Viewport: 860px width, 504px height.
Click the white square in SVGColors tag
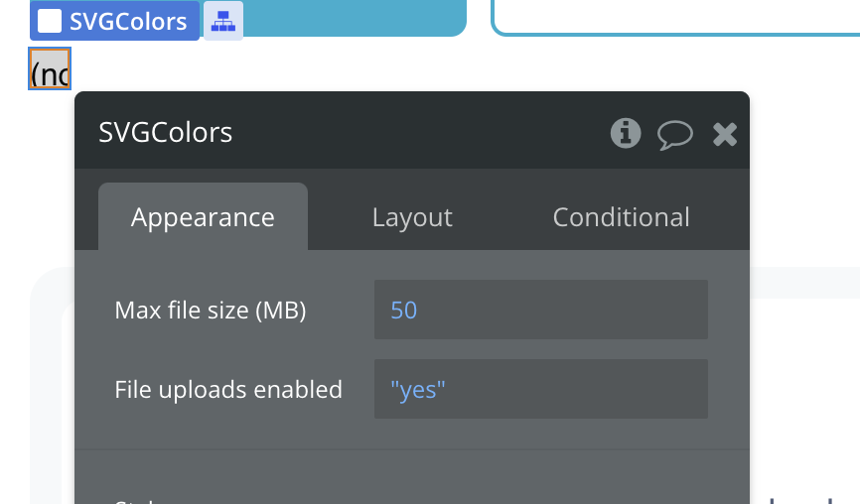point(50,21)
